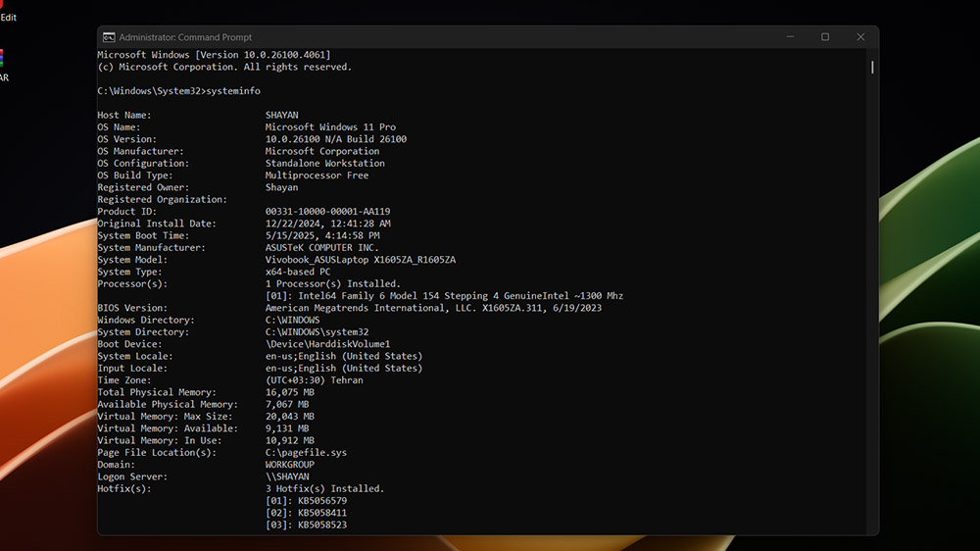Click available physical memory '7,067 MB'
The image size is (980, 551).
(x=287, y=405)
